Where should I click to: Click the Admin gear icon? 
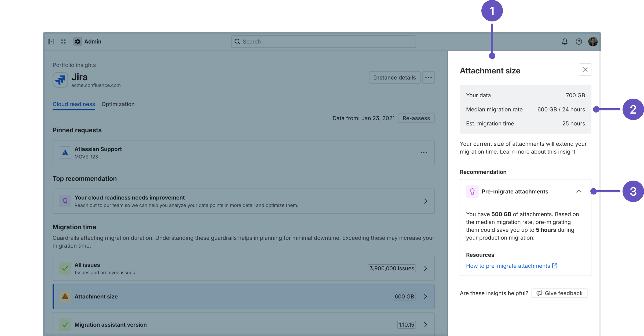click(78, 42)
